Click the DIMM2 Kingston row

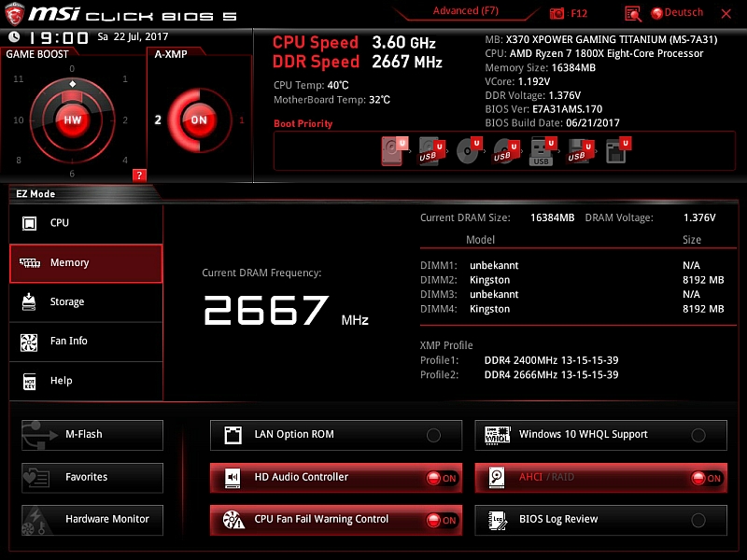pos(571,280)
